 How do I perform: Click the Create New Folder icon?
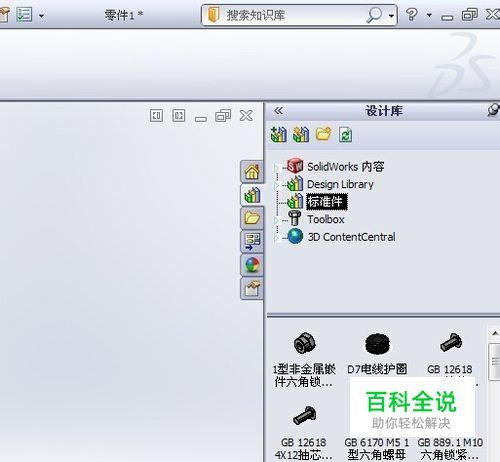click(x=323, y=134)
